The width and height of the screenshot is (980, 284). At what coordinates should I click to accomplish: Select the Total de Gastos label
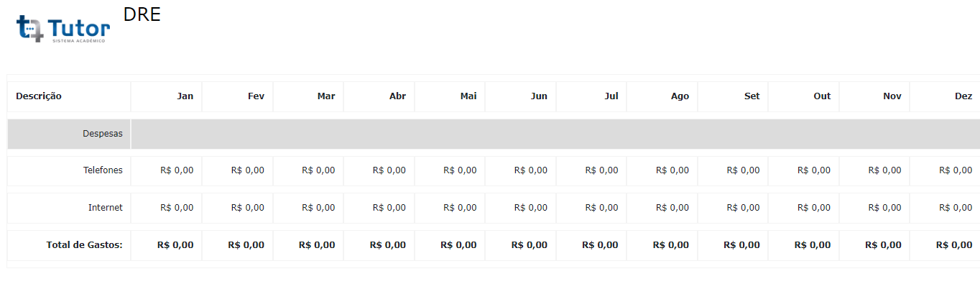click(85, 245)
